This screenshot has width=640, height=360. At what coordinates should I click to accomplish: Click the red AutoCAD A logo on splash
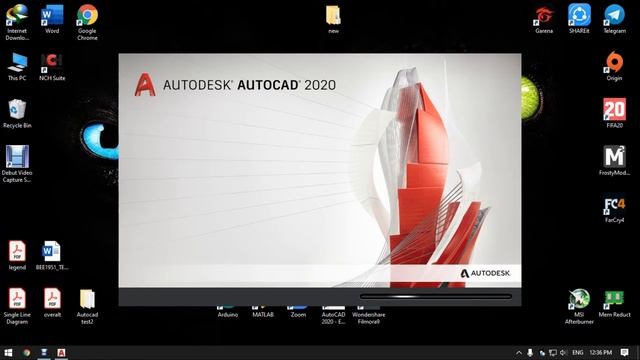[145, 84]
